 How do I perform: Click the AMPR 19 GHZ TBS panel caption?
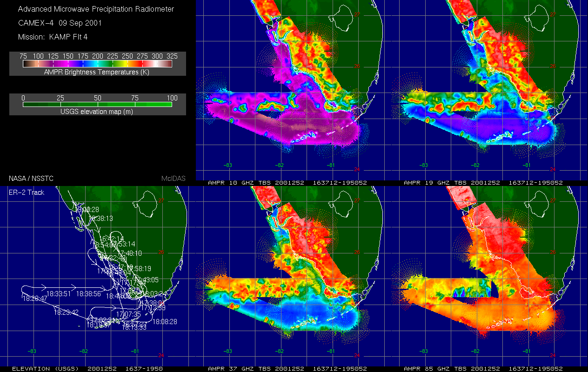tap(484, 183)
